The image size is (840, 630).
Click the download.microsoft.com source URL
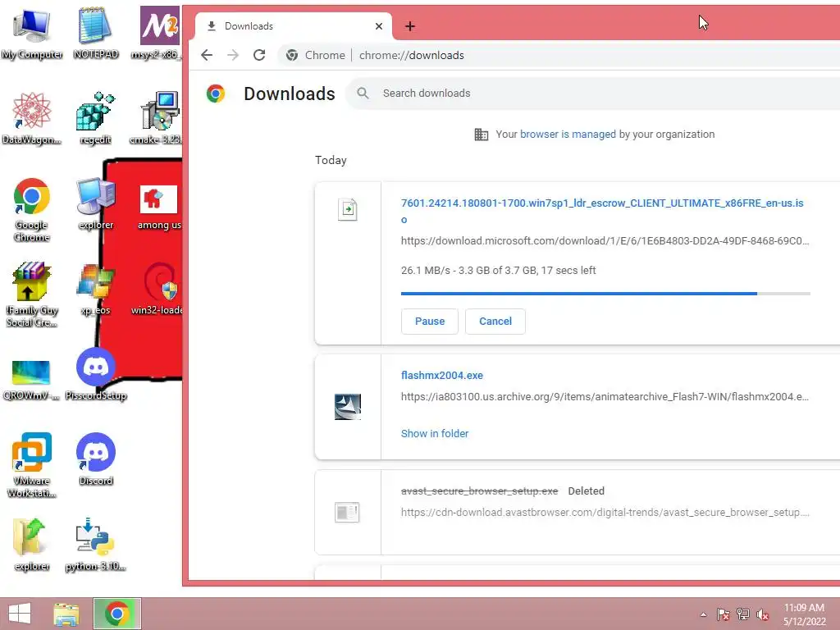pyautogui.click(x=605, y=241)
